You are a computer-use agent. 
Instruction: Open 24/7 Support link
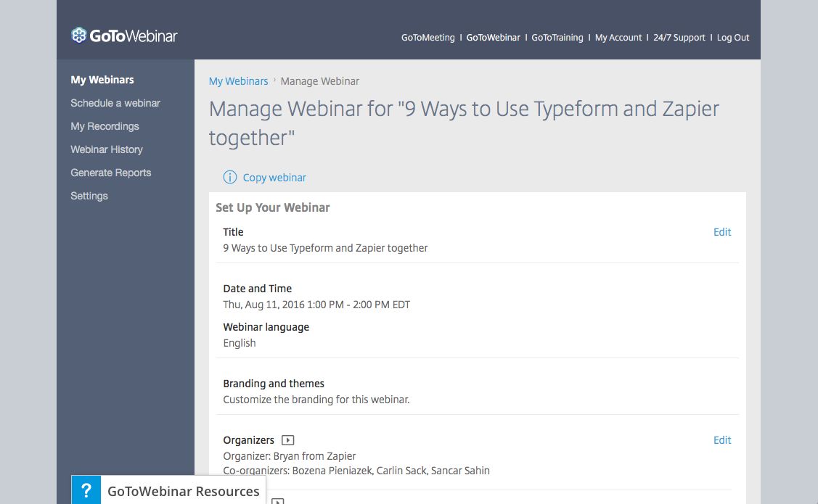click(679, 38)
